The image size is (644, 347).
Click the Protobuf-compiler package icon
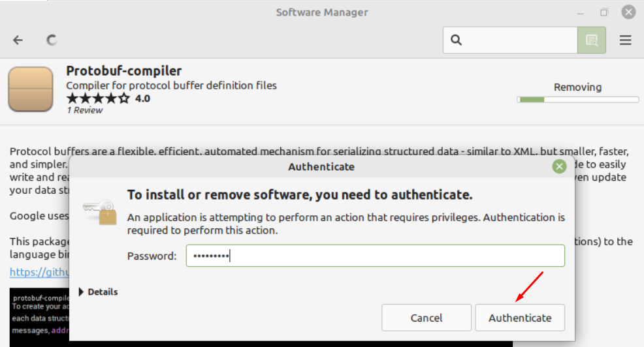pyautogui.click(x=31, y=89)
